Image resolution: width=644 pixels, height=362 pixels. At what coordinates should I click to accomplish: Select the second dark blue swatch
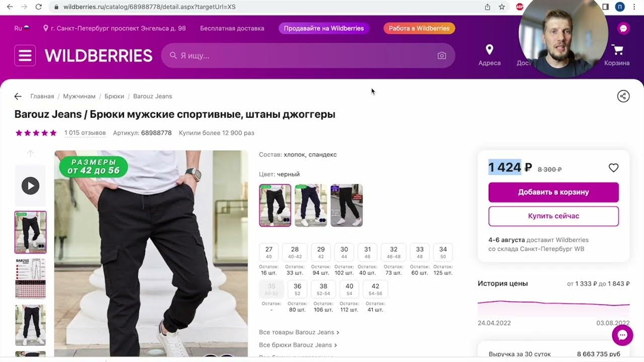click(x=311, y=205)
